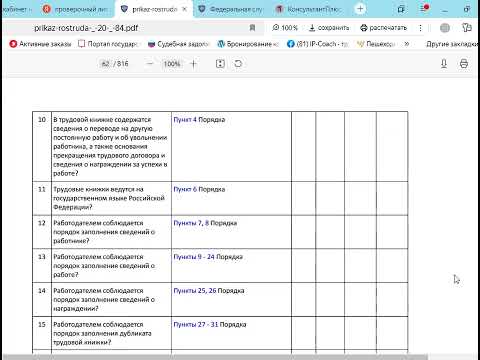Click text 'В трудовой книжке содержатся'
Screen dimensions: 480x360
coord(102,119)
